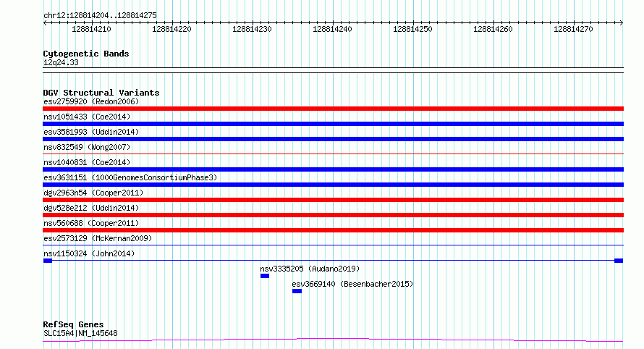Image resolution: width=644 pixels, height=349 pixels.
Task: Open dgv528e212 (Uddin2014) variant
Action: coord(91,208)
